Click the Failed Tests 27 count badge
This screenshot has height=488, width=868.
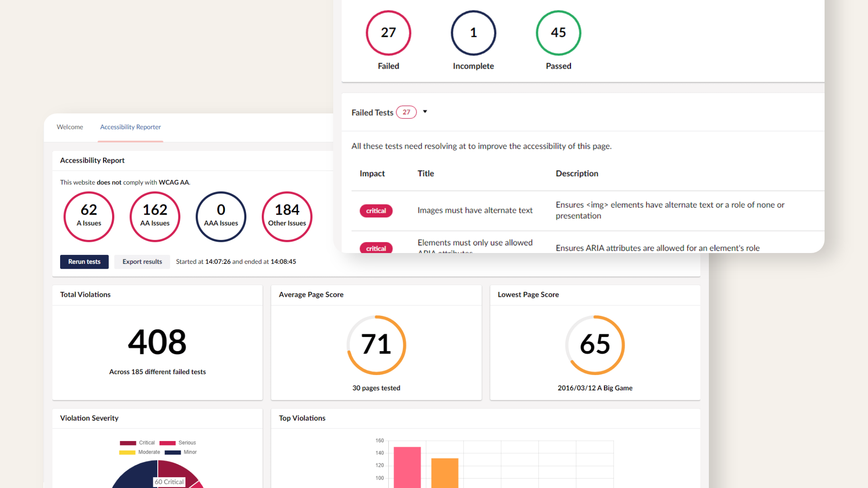pyautogui.click(x=406, y=112)
